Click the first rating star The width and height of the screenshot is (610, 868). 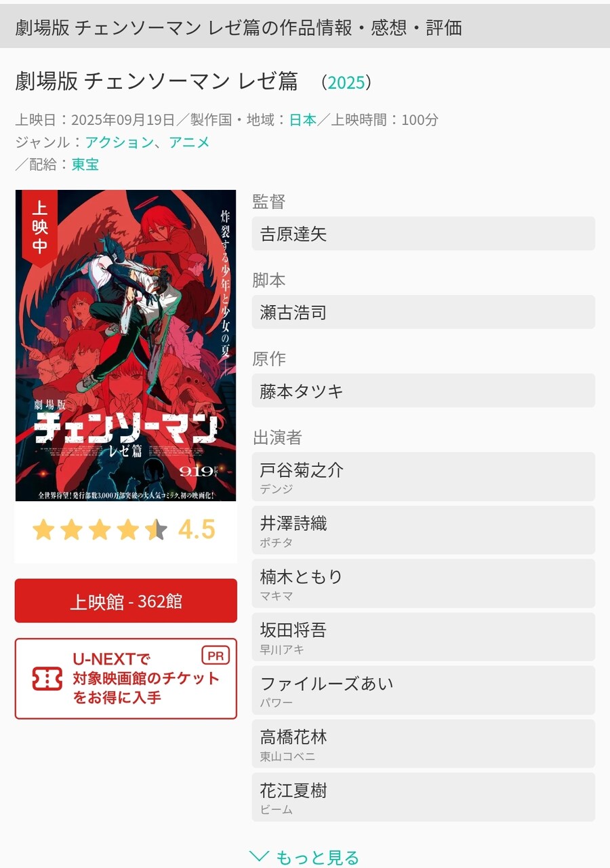coord(43,529)
